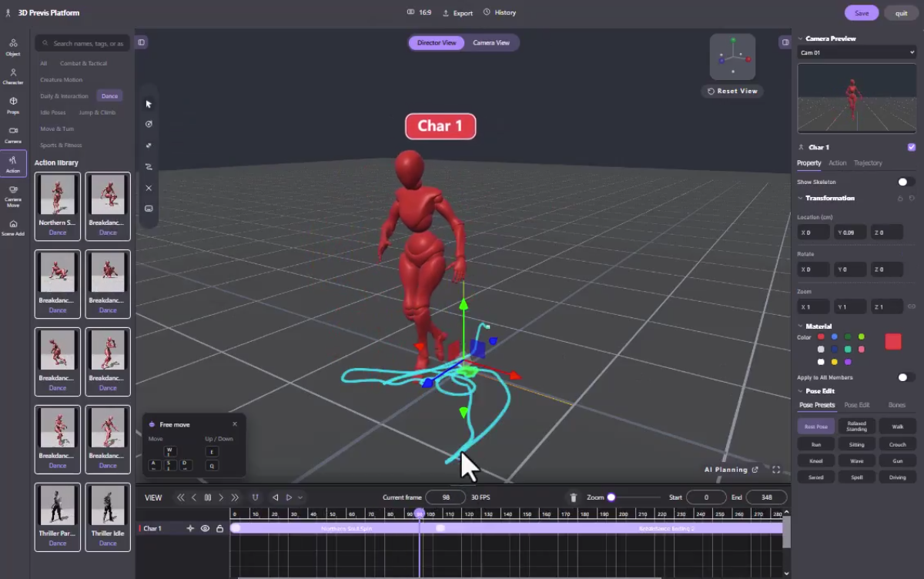Screen dimensions: 924x579
Task: Collapse the Material section
Action: [801, 326]
